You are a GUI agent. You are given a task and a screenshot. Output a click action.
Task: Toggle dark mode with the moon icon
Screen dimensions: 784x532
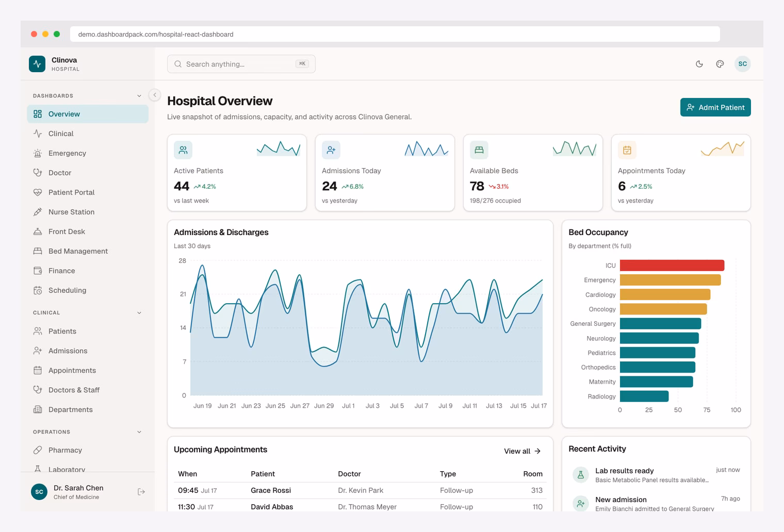click(699, 64)
